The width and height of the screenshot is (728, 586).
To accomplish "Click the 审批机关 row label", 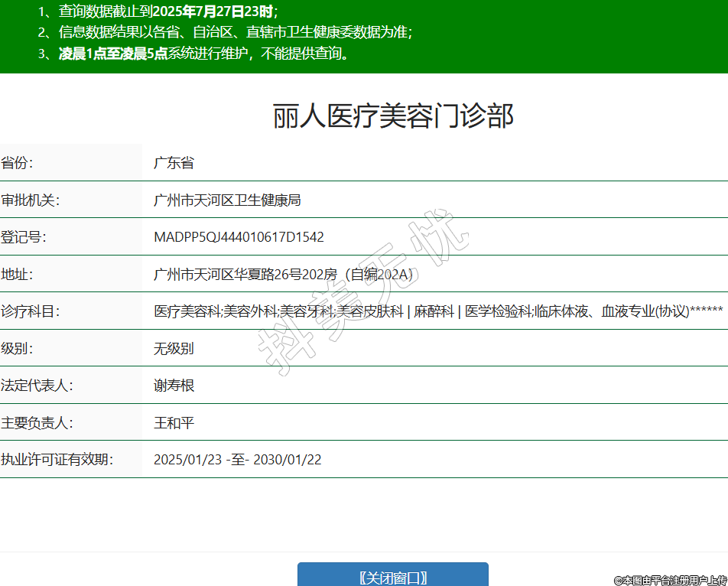I will [x=30, y=200].
